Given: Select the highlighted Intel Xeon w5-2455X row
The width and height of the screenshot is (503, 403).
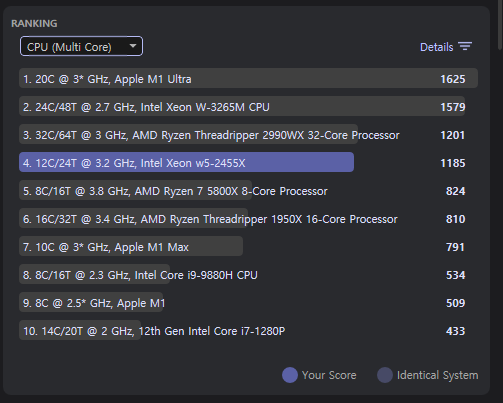Looking at the screenshot, I should 248,163.
